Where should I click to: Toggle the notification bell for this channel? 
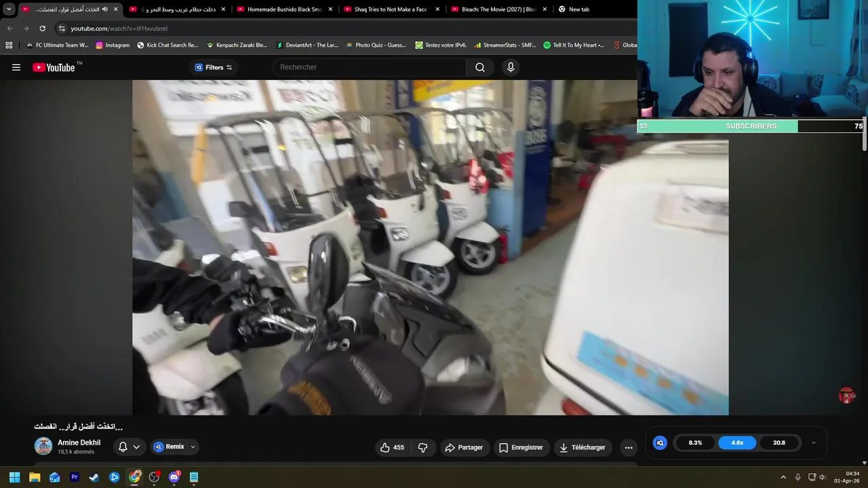tap(123, 447)
